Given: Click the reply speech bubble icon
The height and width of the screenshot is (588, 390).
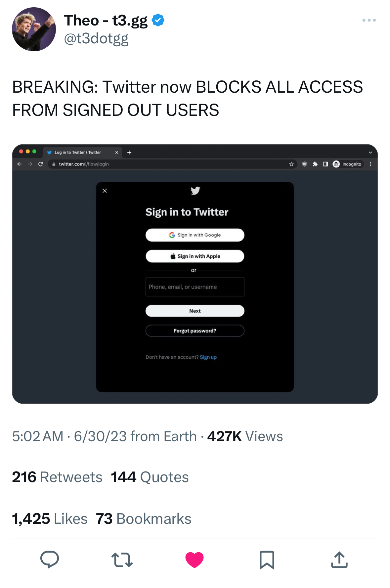Looking at the screenshot, I should tap(50, 559).
